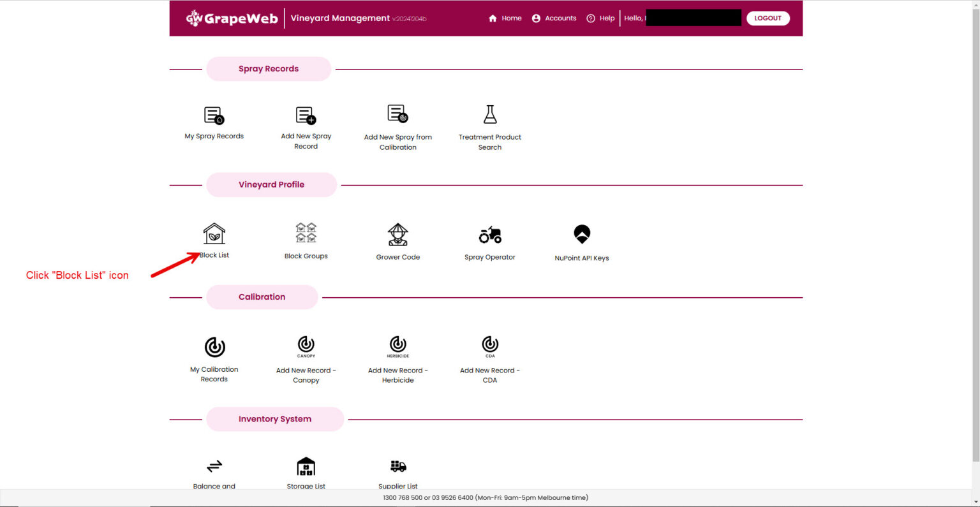
Task: Click the LOGOUT button
Action: (x=768, y=18)
